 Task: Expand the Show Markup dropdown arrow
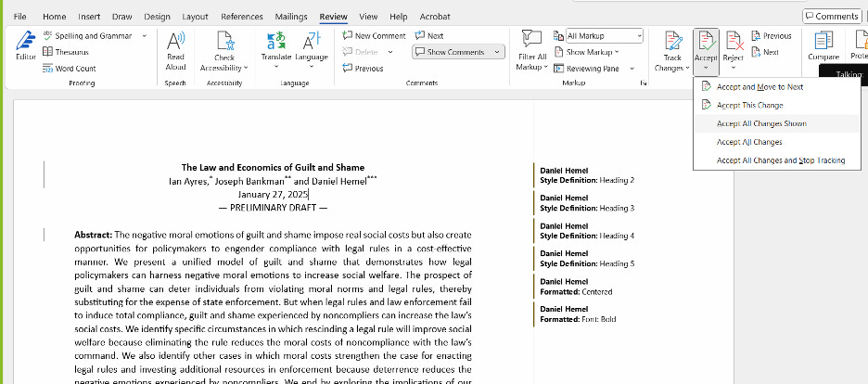click(x=617, y=52)
